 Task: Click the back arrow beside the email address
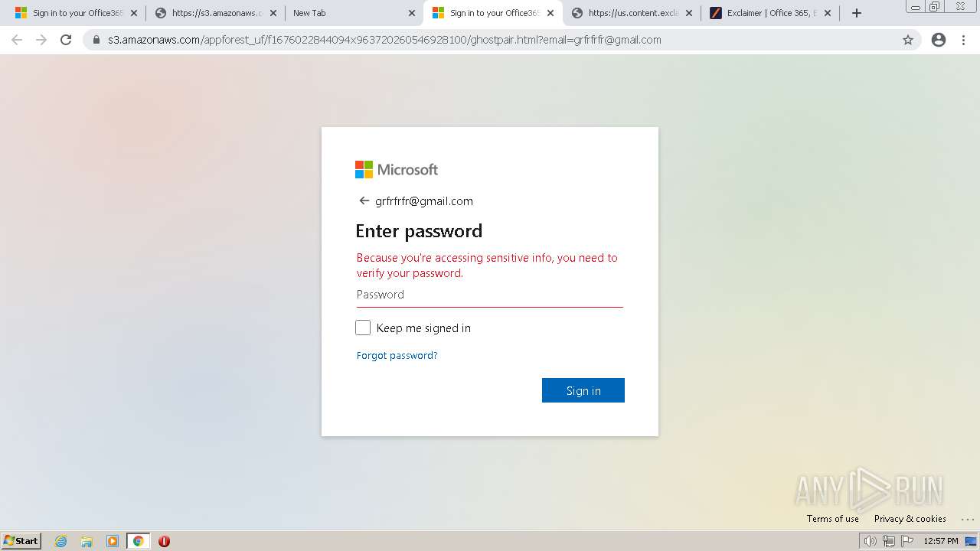point(364,201)
